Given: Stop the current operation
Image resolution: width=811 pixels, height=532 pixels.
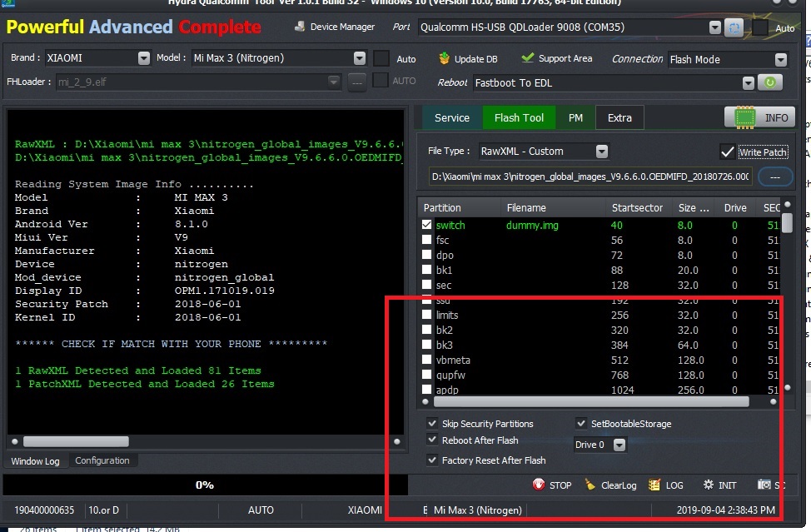Looking at the screenshot, I should pos(552,485).
